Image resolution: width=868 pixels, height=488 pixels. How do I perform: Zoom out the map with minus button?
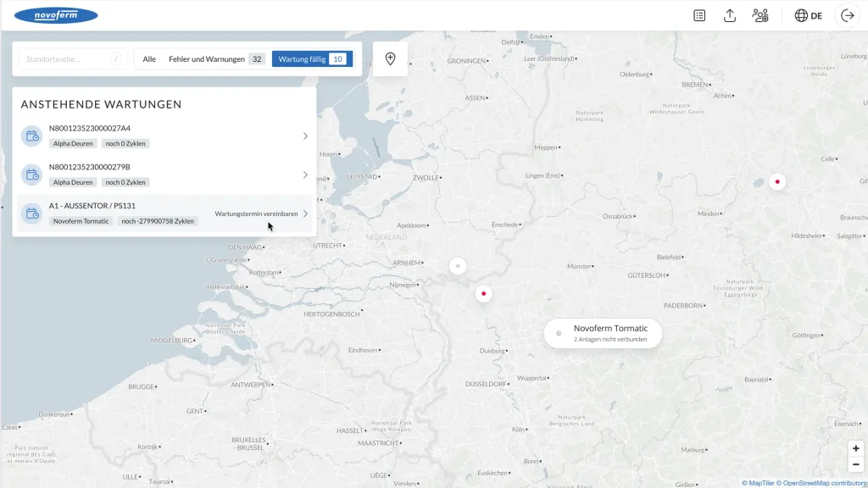(856, 464)
